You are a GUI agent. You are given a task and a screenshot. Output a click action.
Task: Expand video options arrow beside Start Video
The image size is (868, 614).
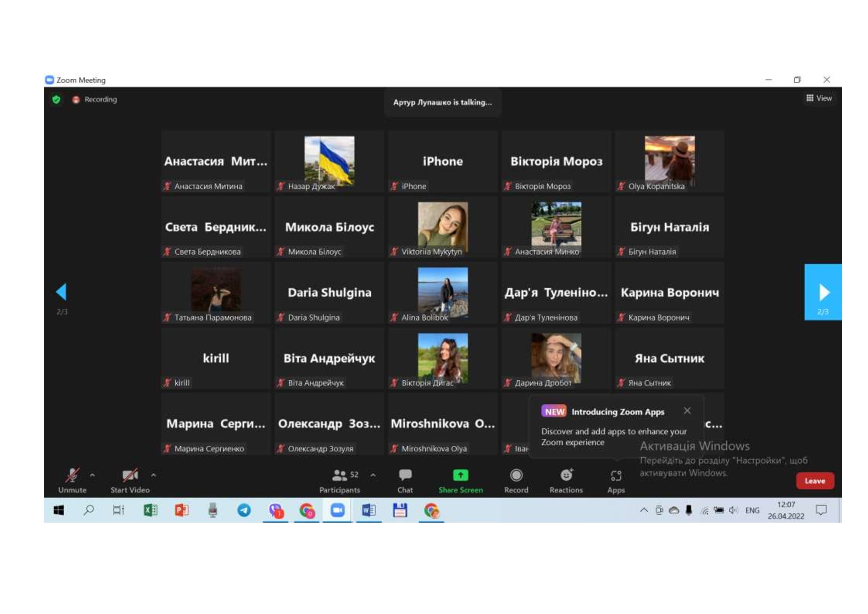click(x=154, y=475)
